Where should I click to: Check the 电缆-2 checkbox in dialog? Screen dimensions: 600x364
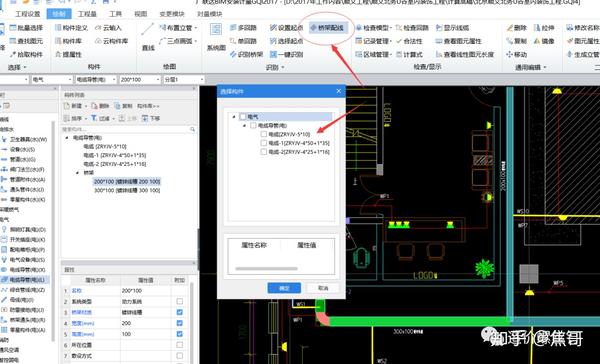click(263, 152)
